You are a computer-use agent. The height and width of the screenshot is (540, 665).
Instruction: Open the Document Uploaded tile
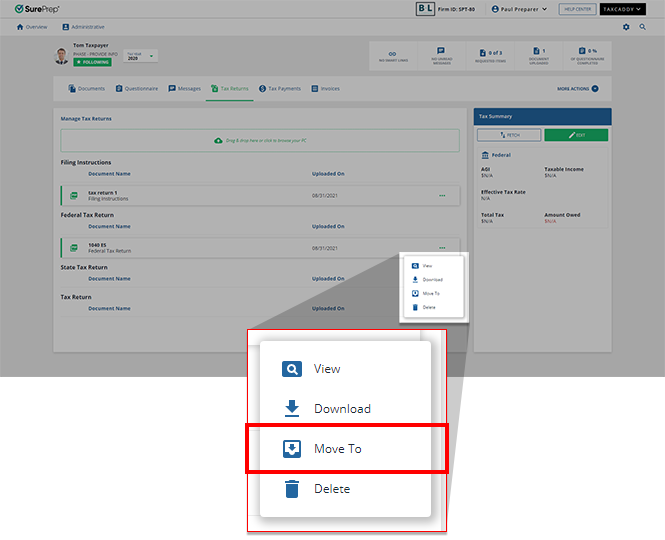click(539, 56)
